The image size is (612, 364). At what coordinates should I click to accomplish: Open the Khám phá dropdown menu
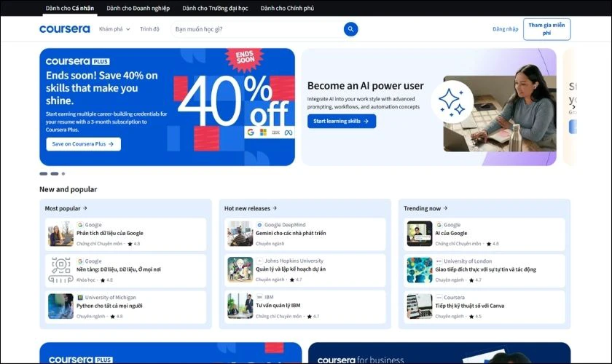click(114, 29)
